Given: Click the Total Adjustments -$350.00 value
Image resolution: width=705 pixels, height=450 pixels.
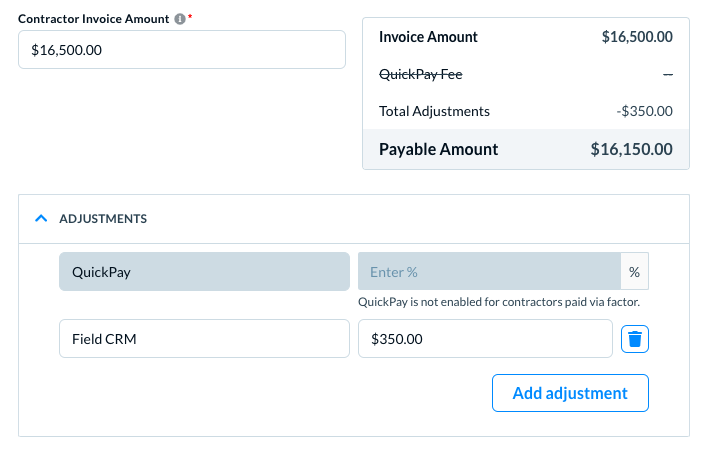Looking at the screenshot, I should [x=644, y=111].
